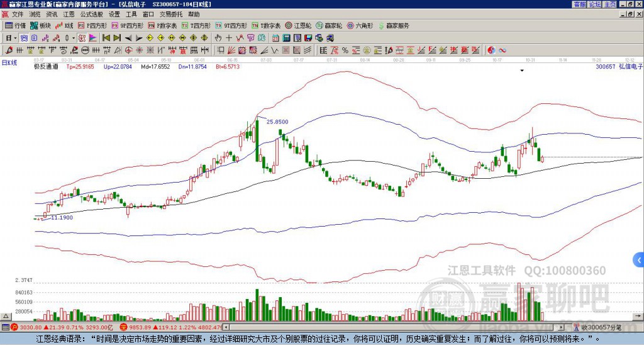The image size is (644, 345).
Task: Click the horizontal scrollbar left arrow
Action: [226, 327]
